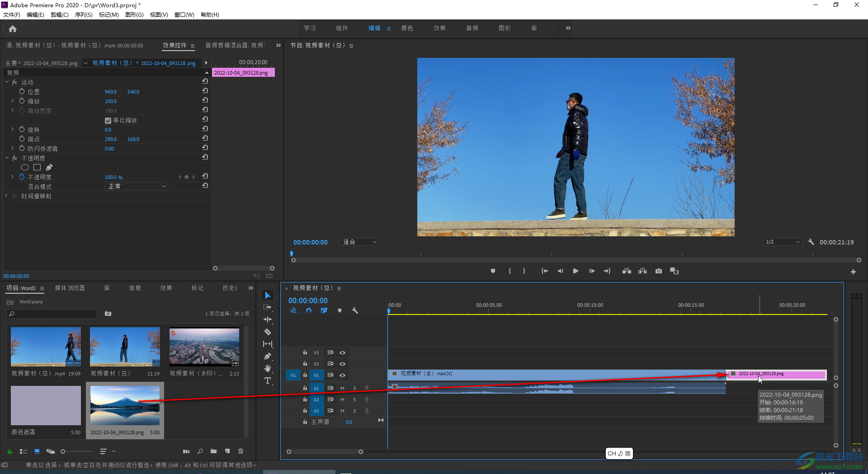This screenshot has height=474, width=868.
Task: Show more workspaces overflow chevron
Action: point(568,28)
